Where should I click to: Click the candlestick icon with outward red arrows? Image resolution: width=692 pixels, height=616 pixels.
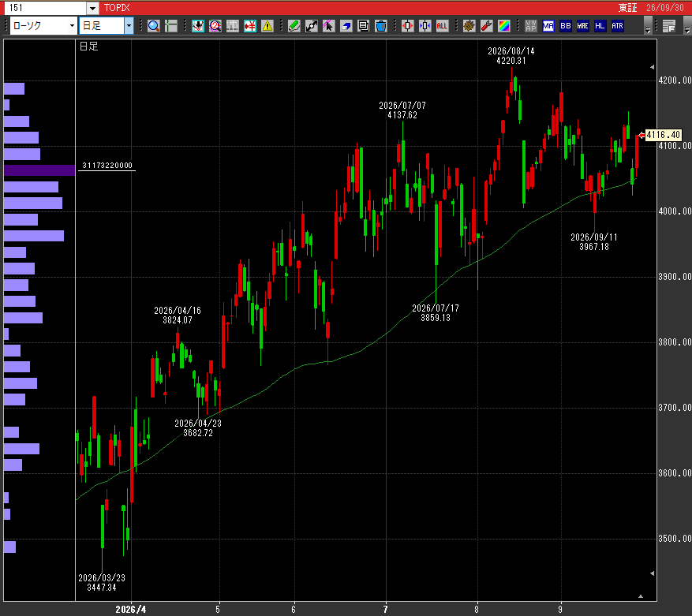(407, 26)
